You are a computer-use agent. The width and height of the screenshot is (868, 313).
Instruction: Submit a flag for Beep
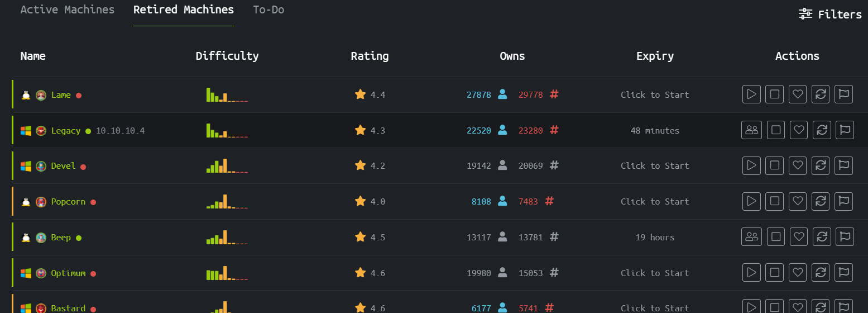(x=845, y=237)
